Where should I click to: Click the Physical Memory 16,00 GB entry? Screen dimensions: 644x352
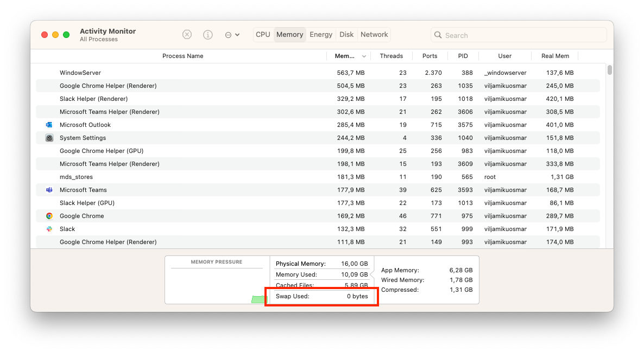click(321, 264)
